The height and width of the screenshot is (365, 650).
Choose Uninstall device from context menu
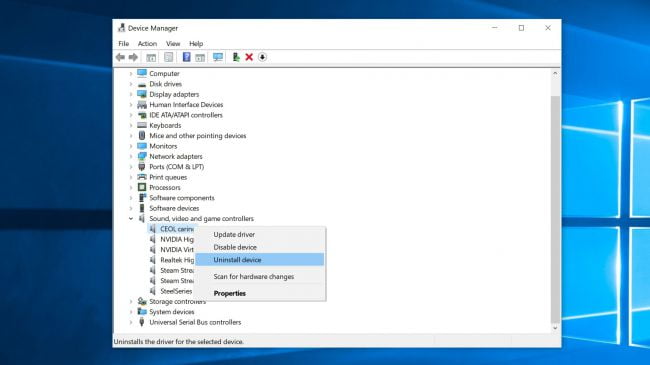click(x=260, y=260)
